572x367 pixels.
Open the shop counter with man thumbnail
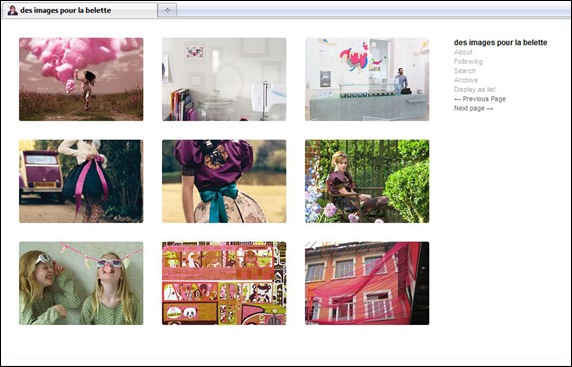(367, 79)
